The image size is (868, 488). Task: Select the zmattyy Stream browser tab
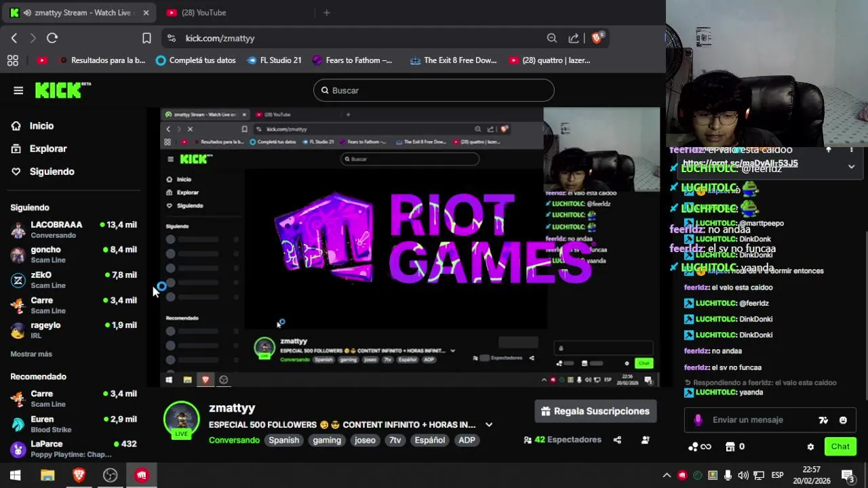click(x=79, y=13)
